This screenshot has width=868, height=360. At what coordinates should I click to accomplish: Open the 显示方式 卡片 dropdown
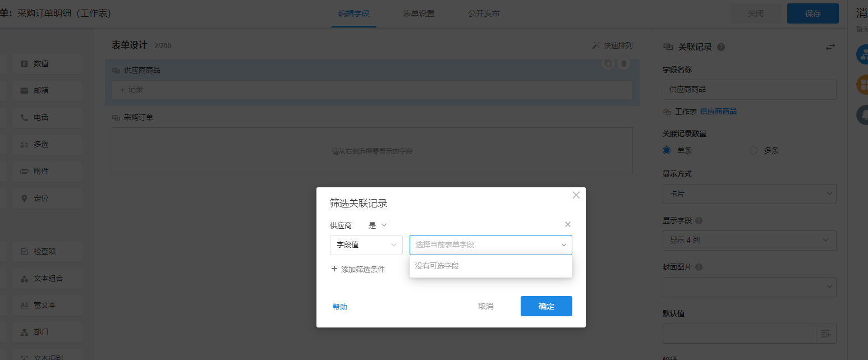tap(749, 193)
